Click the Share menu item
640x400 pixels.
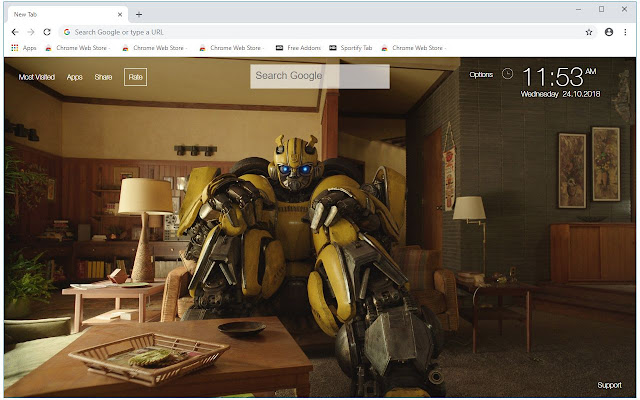(x=103, y=77)
